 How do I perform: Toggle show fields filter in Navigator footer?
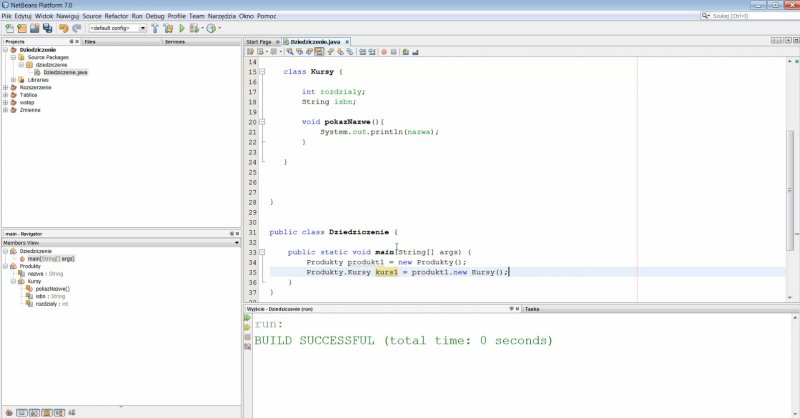pos(20,411)
